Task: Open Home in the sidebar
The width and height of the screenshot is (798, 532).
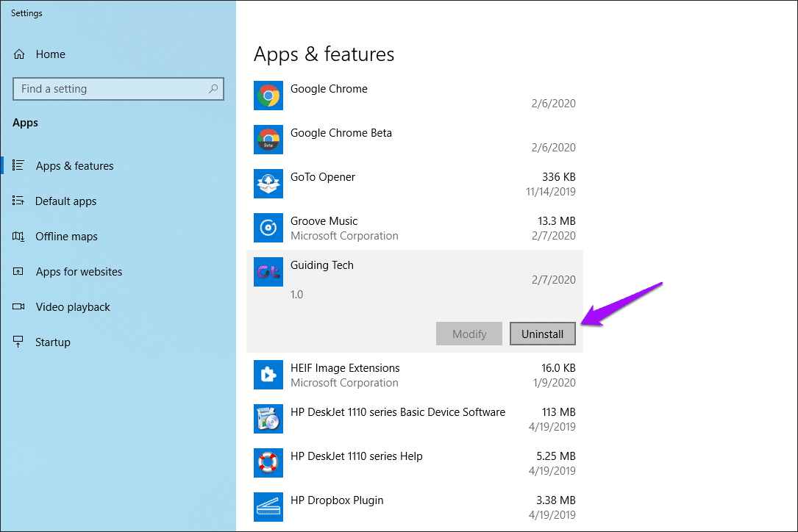Action: [51, 54]
